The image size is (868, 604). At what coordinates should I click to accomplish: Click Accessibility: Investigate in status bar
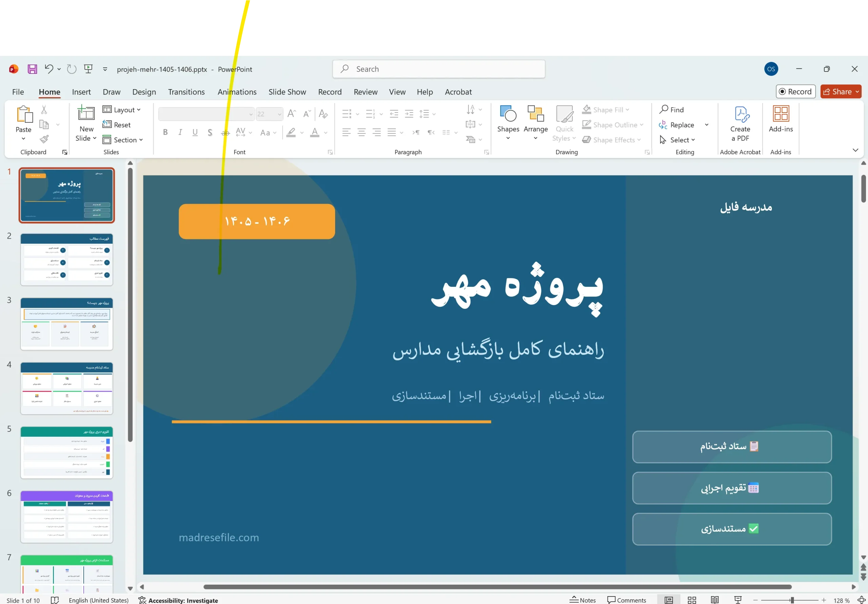click(x=178, y=600)
